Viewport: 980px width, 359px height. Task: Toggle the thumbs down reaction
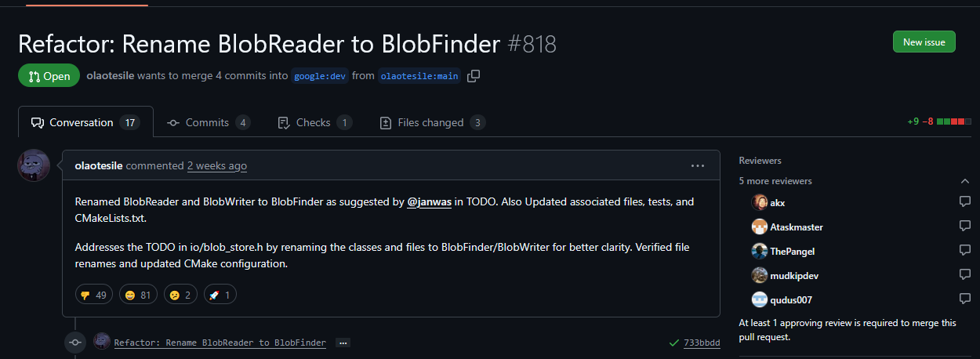[x=94, y=295]
